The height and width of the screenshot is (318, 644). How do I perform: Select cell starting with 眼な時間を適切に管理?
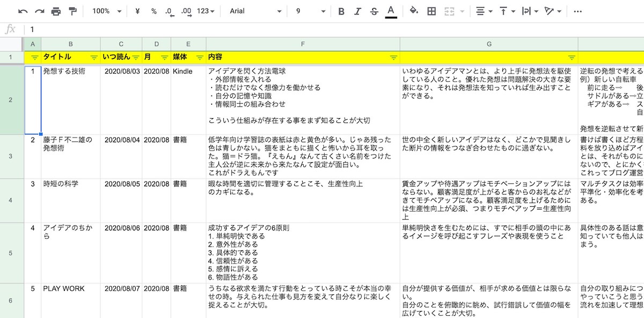303,200
